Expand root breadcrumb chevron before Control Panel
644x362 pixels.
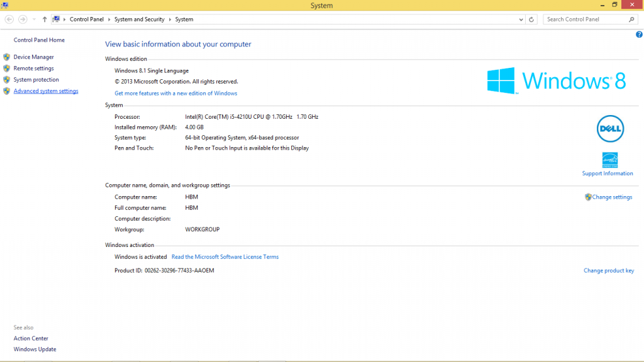click(65, 19)
